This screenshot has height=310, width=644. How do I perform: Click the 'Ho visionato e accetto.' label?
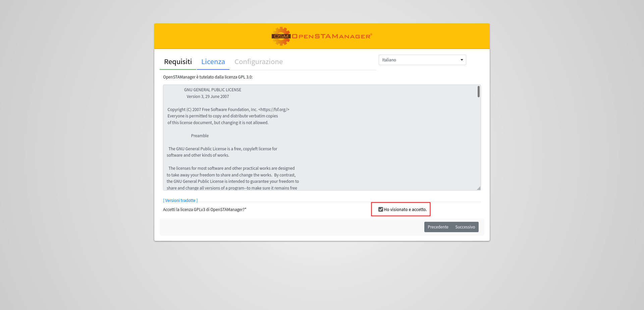pyautogui.click(x=405, y=209)
